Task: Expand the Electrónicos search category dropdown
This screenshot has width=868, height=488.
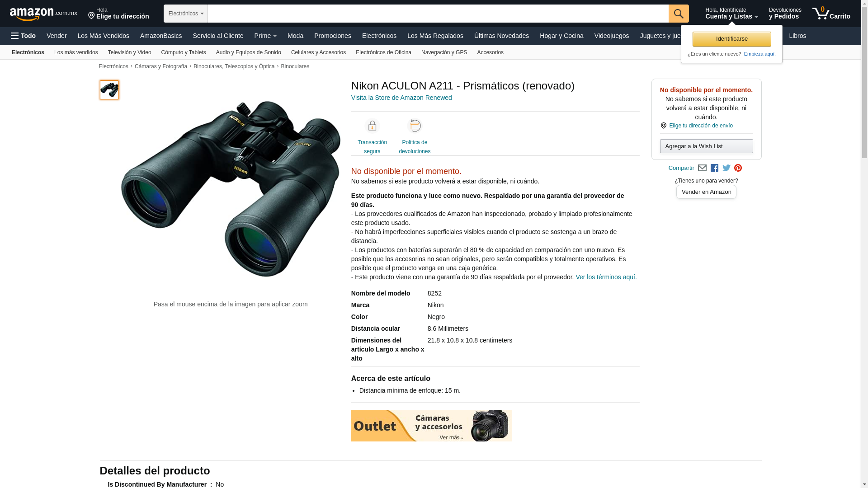Action: [186, 14]
